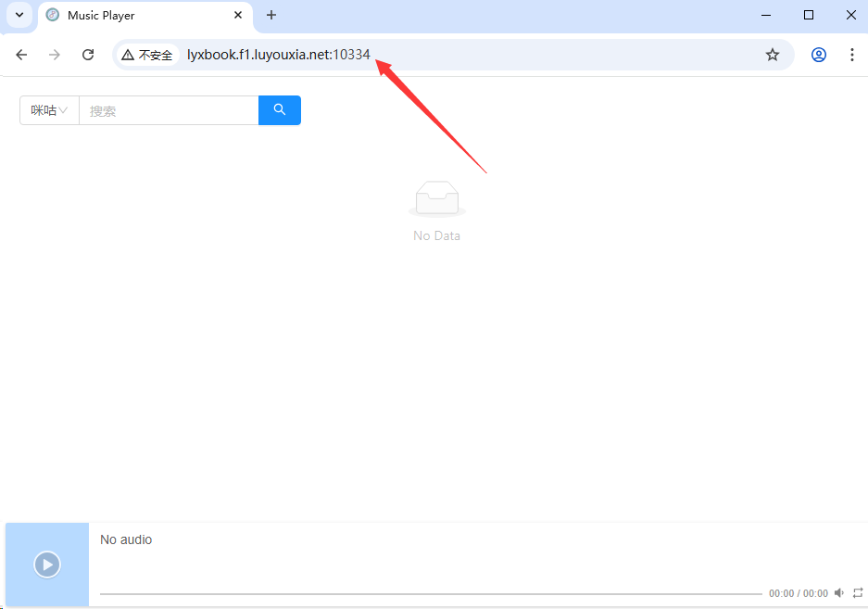
Task: Open Chrome's three-dot menu
Action: (x=851, y=55)
